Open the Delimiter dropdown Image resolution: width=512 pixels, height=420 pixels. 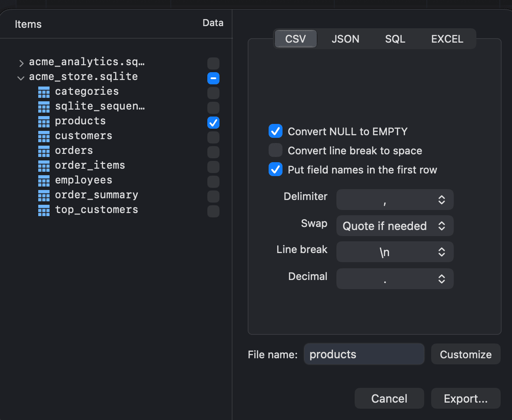395,200
